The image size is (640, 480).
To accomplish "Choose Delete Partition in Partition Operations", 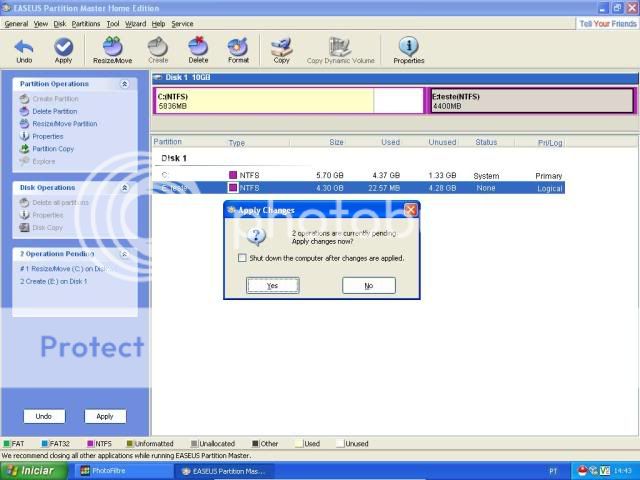I will pyautogui.click(x=48, y=111).
